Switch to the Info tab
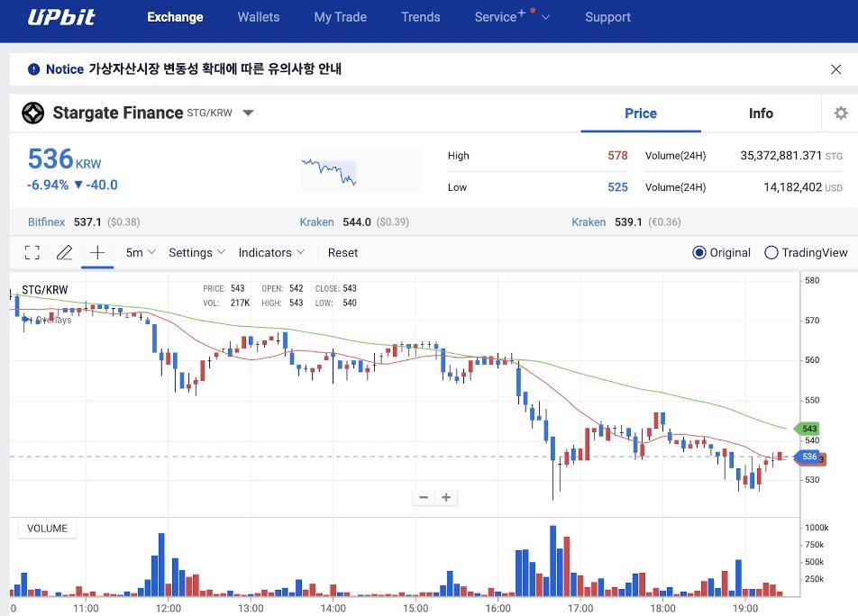This screenshot has width=858, height=616. [x=761, y=113]
